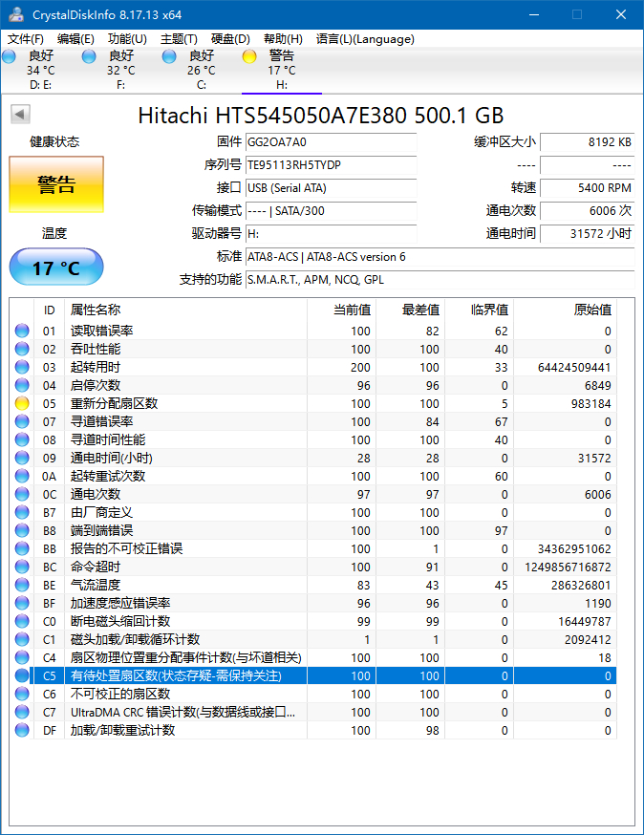Screen dimensions: 644x835
Task: Click the serial number field TE95113RH5TYDP
Action: tap(331, 165)
